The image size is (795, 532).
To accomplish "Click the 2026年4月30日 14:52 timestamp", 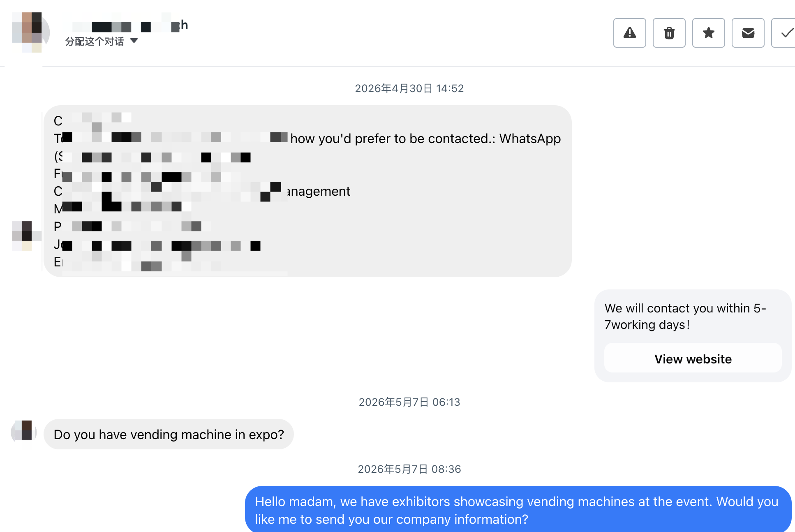I will pyautogui.click(x=409, y=88).
